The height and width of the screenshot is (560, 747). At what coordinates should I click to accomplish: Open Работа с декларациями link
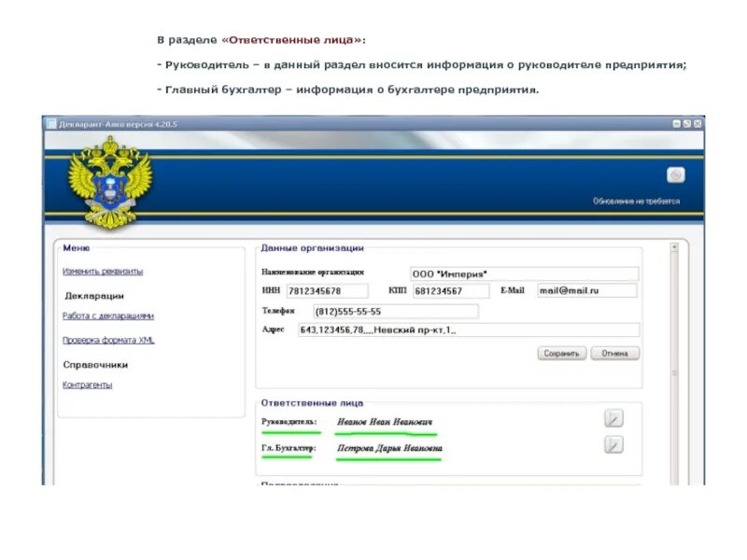(108, 315)
